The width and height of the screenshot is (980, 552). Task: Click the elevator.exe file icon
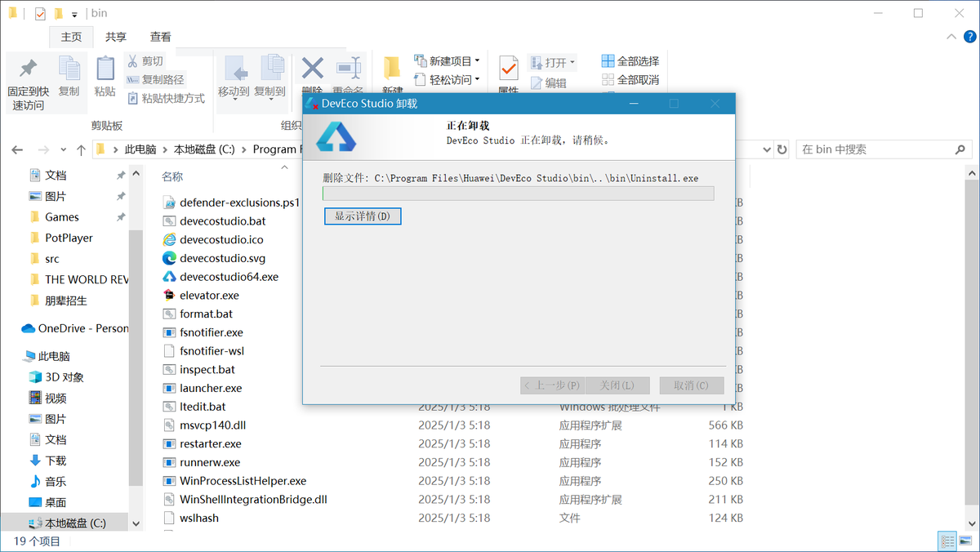pyautogui.click(x=169, y=295)
